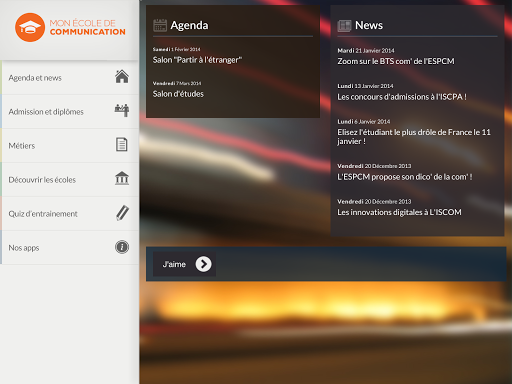
Task: Click the building icon for Découvrir les écoles
Action: point(122,178)
